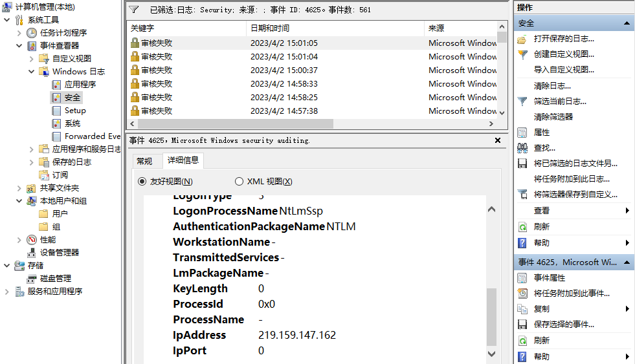Close the event 4625 preview pane

(497, 140)
